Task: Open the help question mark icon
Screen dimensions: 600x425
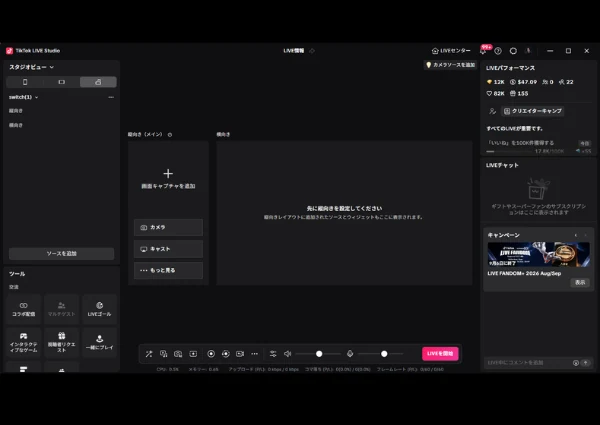Action: pos(498,50)
